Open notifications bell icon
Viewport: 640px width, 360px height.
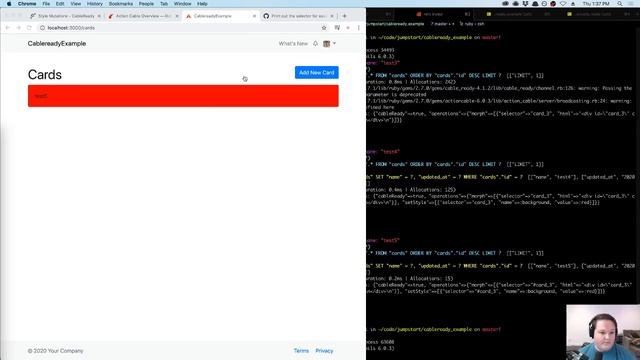(316, 44)
